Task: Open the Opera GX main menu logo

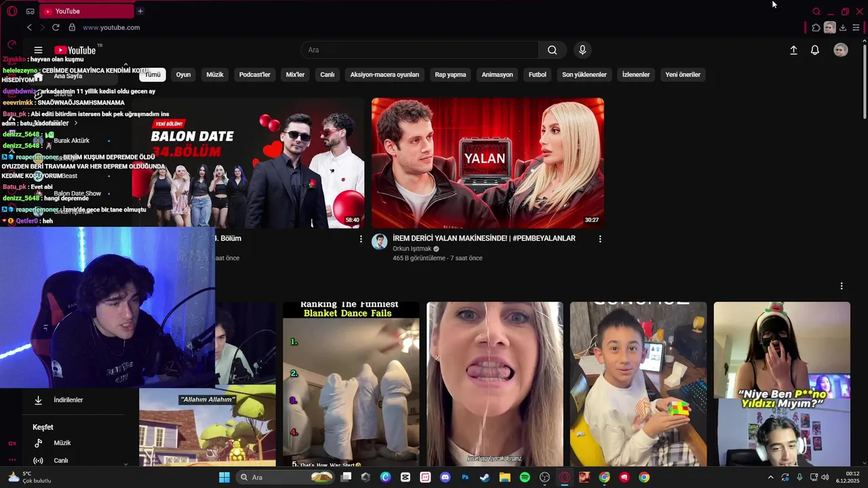Action: point(12,12)
